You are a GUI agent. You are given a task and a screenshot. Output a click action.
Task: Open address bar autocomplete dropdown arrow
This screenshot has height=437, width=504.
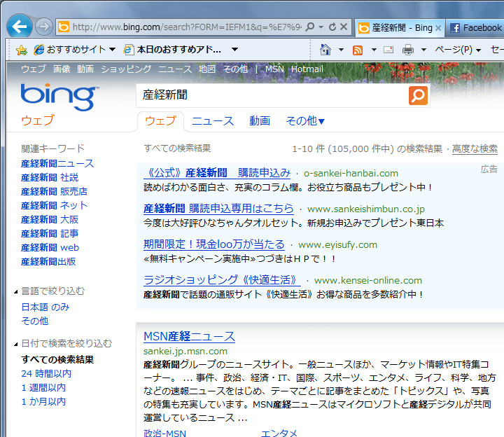point(321,27)
